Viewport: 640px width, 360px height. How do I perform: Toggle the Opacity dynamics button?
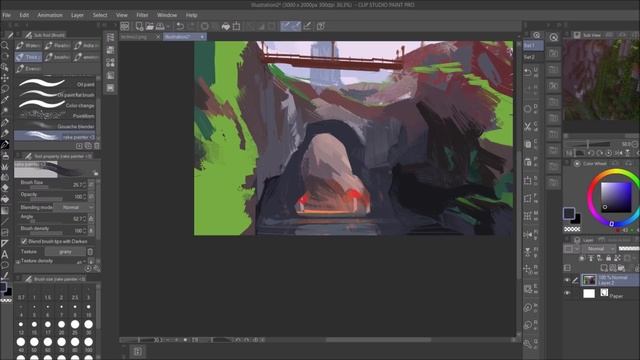(91, 196)
